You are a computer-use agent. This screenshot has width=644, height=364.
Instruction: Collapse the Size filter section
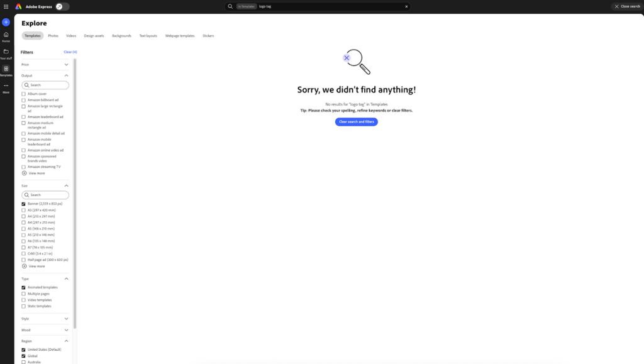pos(66,185)
